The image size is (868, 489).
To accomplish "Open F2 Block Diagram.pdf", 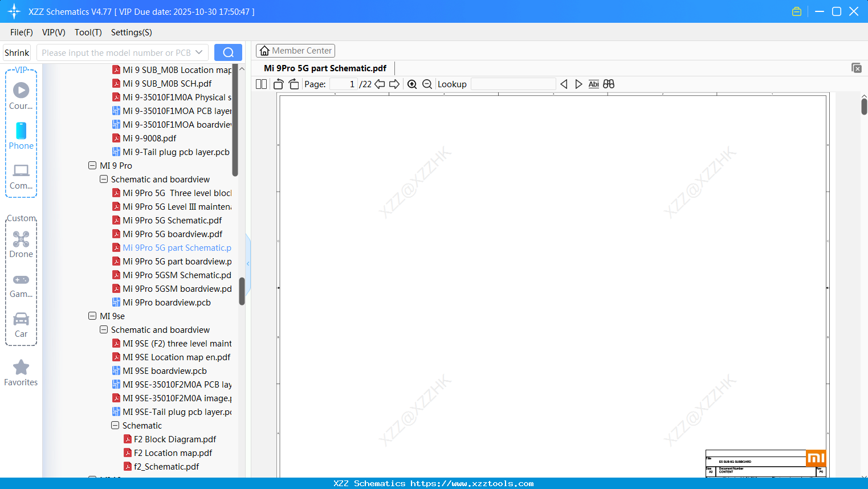I will coord(170,439).
